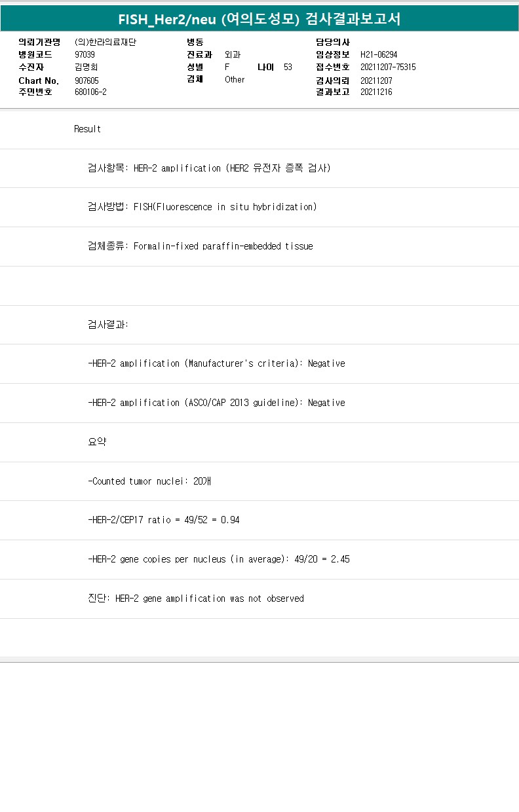Click the HER-2/CEP17 ratio row
This screenshot has height=812, width=519.
tap(163, 520)
